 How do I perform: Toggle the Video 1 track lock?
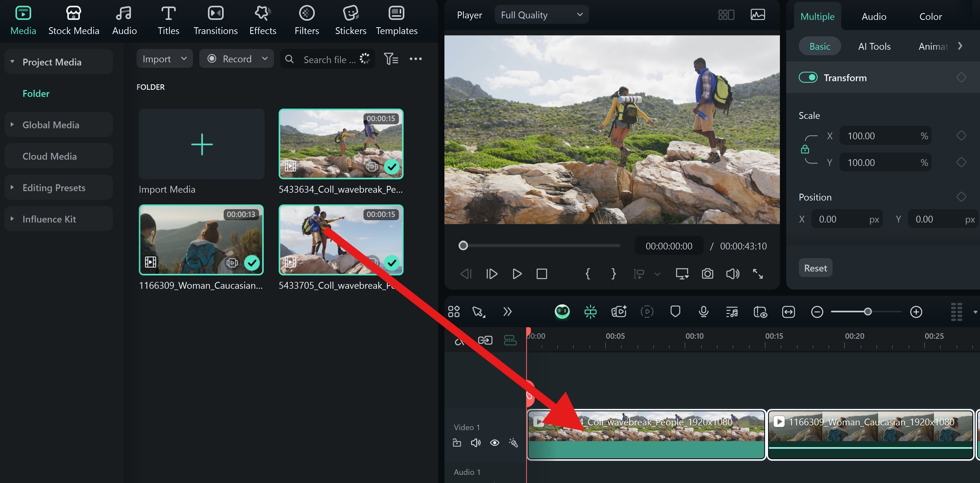(x=457, y=442)
